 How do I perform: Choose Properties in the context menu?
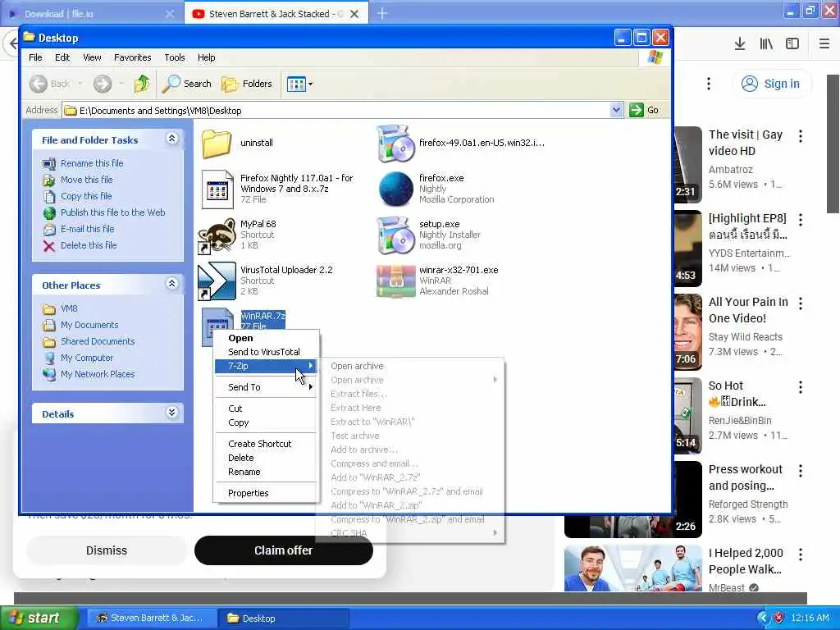[x=267, y=493]
